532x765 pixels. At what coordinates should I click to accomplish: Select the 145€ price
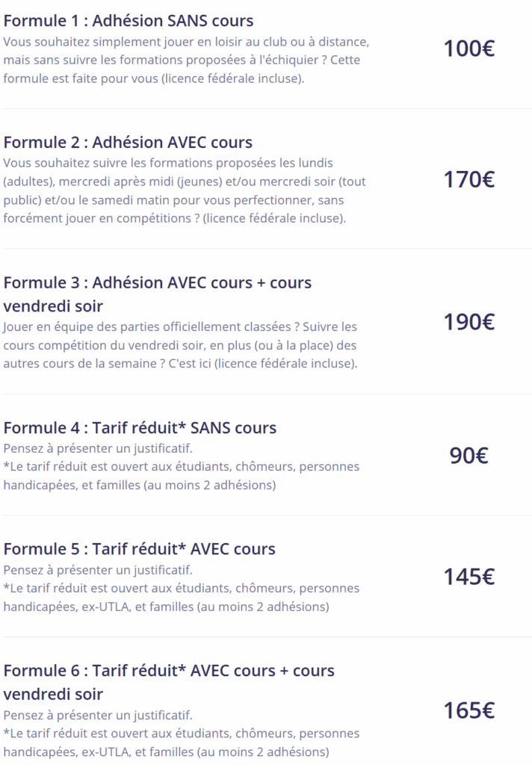tap(468, 577)
